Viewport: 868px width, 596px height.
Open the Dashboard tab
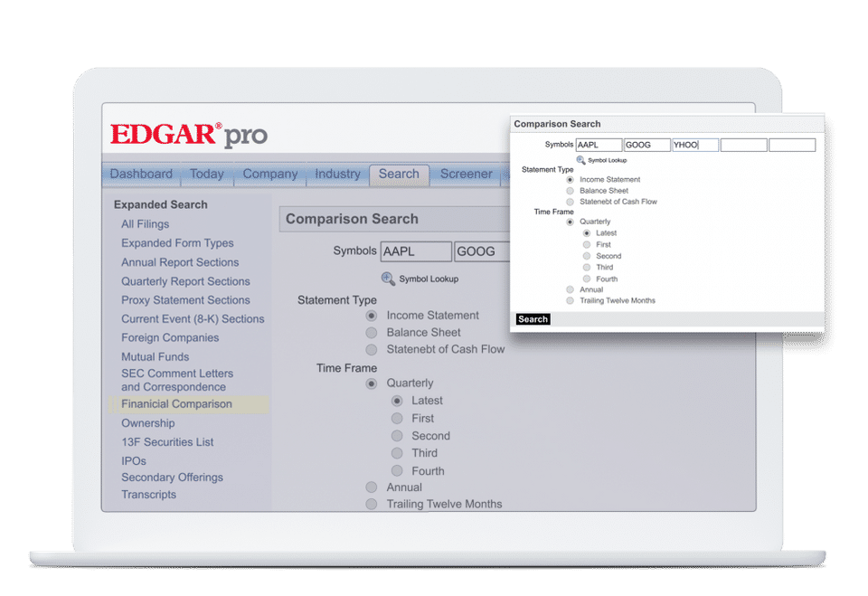tap(141, 174)
